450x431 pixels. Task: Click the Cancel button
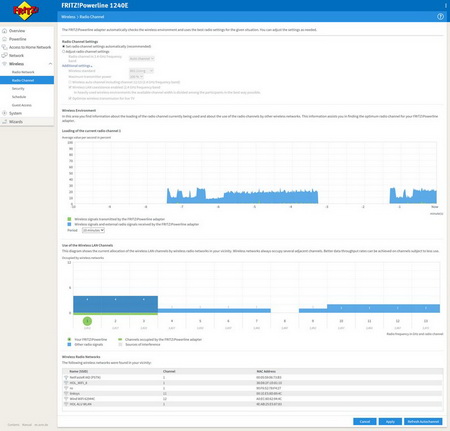[x=365, y=422]
